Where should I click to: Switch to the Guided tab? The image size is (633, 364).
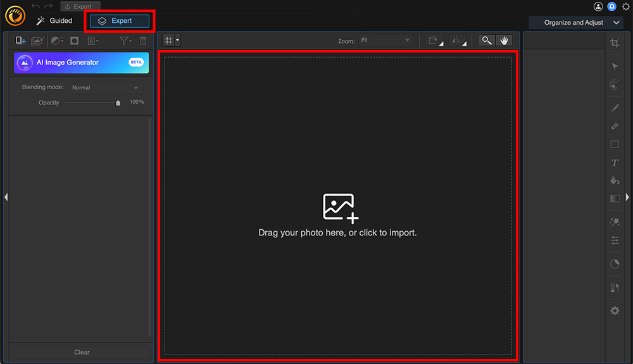pyautogui.click(x=54, y=21)
